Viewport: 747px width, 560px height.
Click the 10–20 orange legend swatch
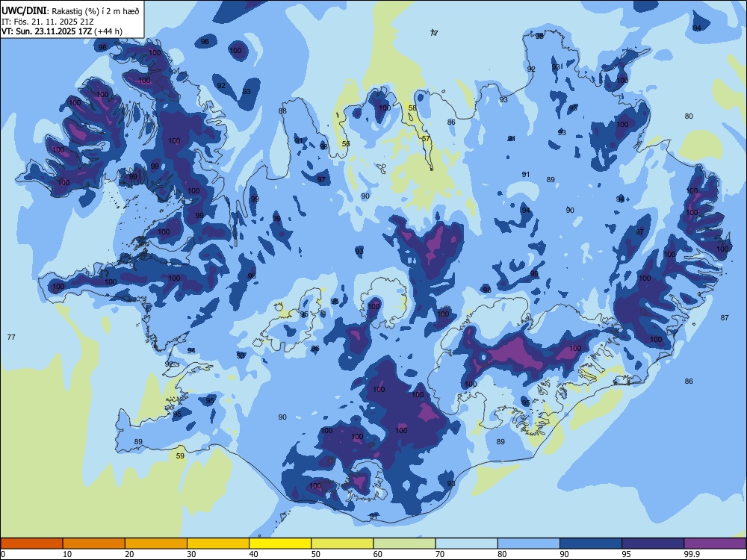(94, 544)
